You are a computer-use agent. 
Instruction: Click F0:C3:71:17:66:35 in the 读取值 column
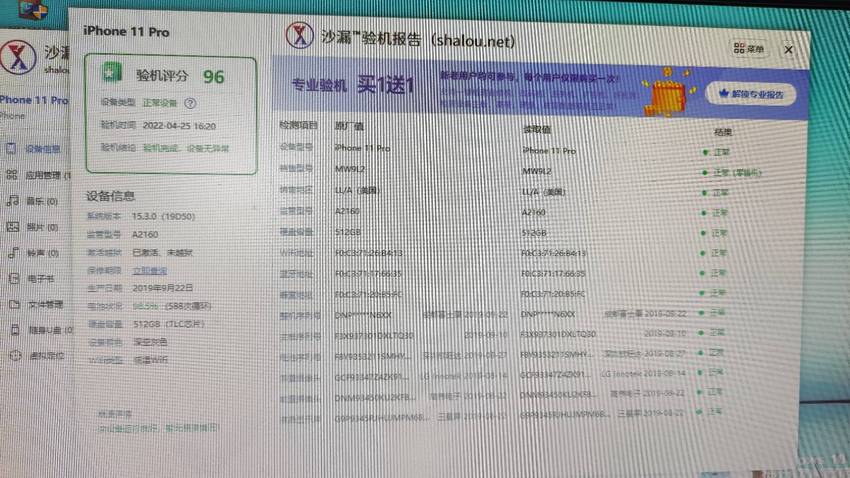pos(553,274)
